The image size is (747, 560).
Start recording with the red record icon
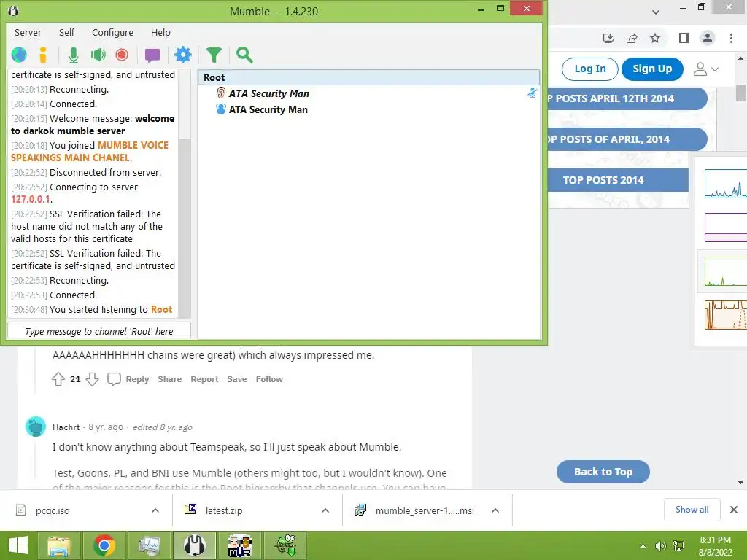122,55
